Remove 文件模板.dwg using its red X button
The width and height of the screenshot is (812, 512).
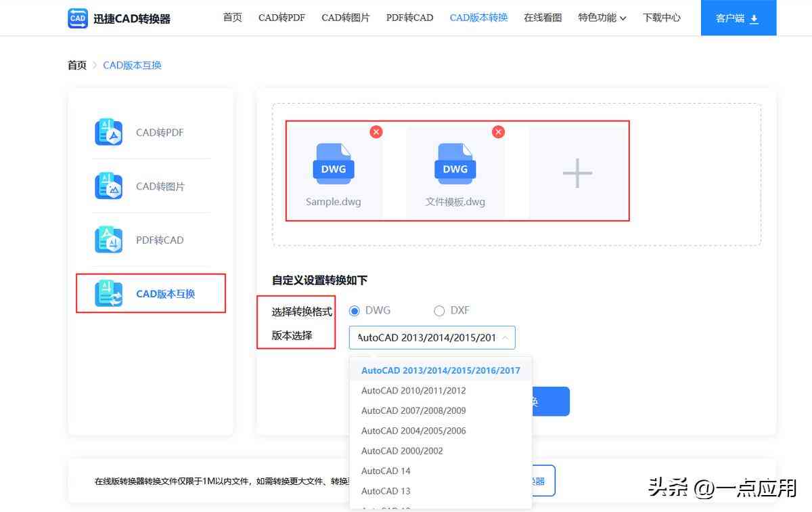(498, 132)
